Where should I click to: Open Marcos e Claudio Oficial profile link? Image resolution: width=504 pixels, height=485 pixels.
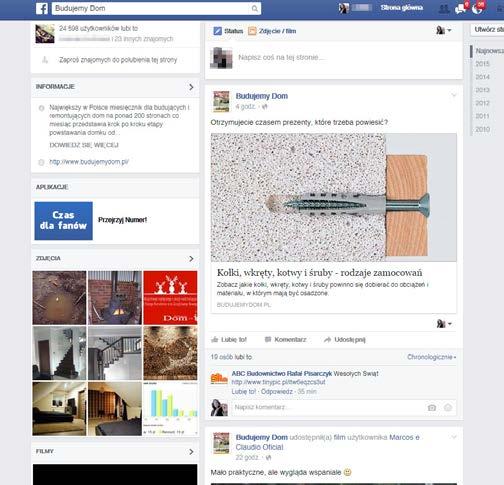point(327,442)
